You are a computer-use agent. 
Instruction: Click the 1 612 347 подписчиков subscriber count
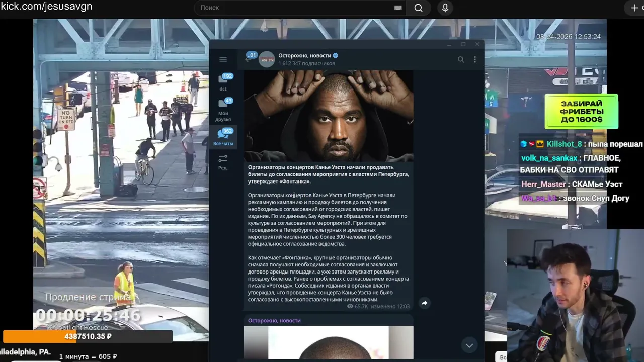(x=306, y=64)
